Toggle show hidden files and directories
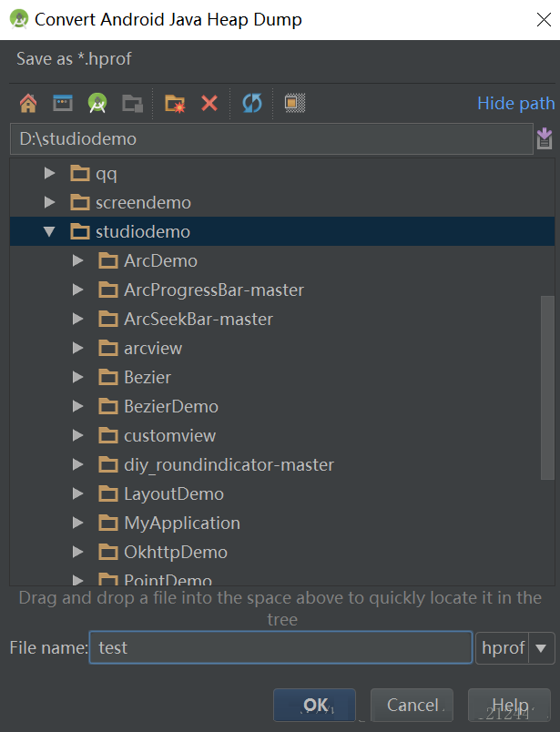 tap(295, 103)
